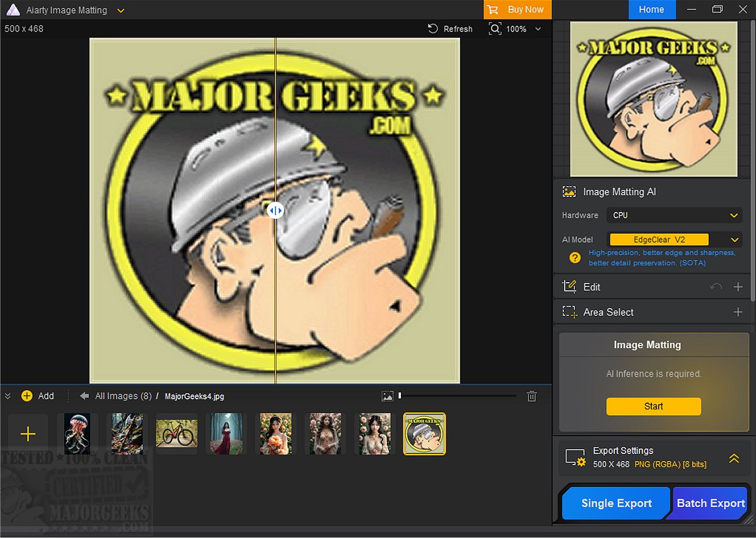The image size is (756, 538).
Task: Click the Export Settings gear icon
Action: coord(575,458)
